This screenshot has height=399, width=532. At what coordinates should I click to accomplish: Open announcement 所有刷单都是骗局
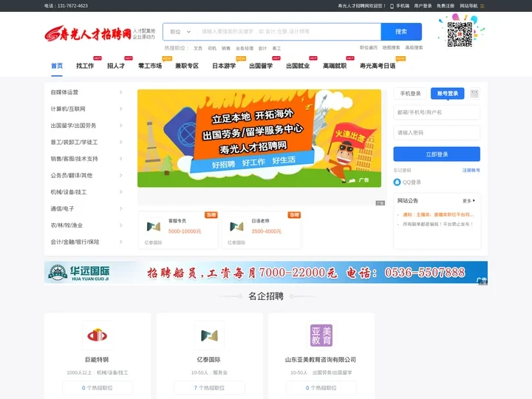coord(437,225)
